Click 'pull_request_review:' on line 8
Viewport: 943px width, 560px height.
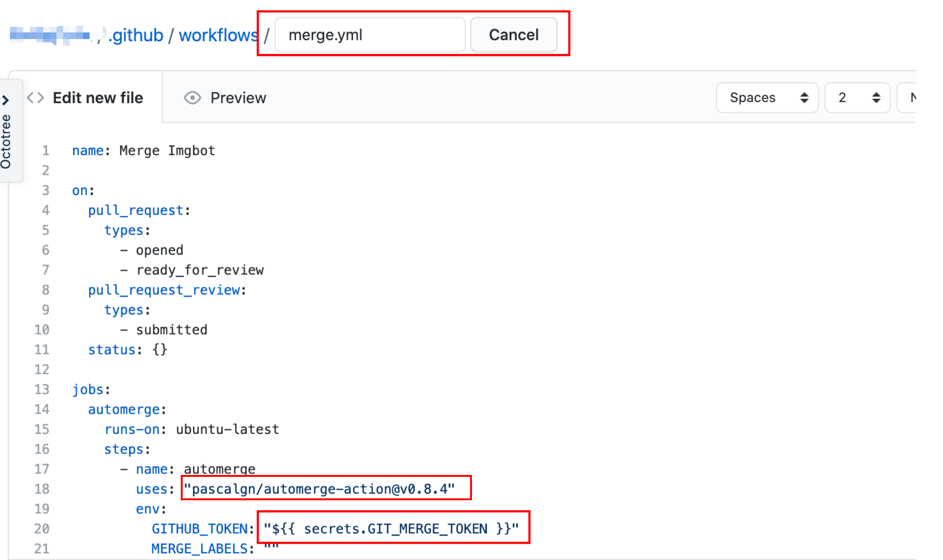click(167, 290)
